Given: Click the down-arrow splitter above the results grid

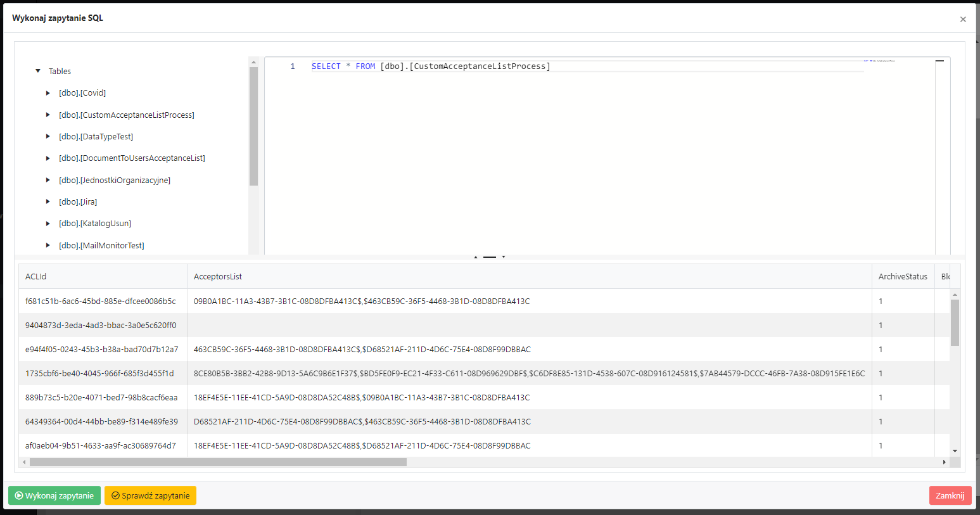Looking at the screenshot, I should coord(503,258).
